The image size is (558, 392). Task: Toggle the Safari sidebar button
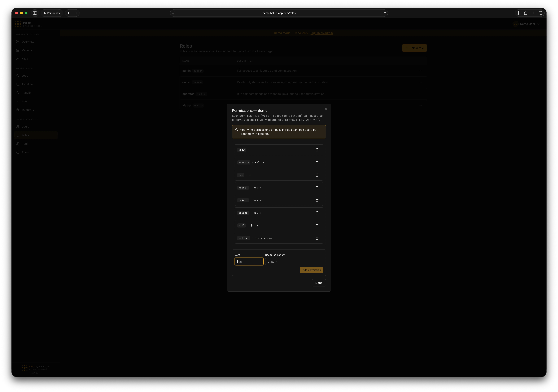(35, 13)
